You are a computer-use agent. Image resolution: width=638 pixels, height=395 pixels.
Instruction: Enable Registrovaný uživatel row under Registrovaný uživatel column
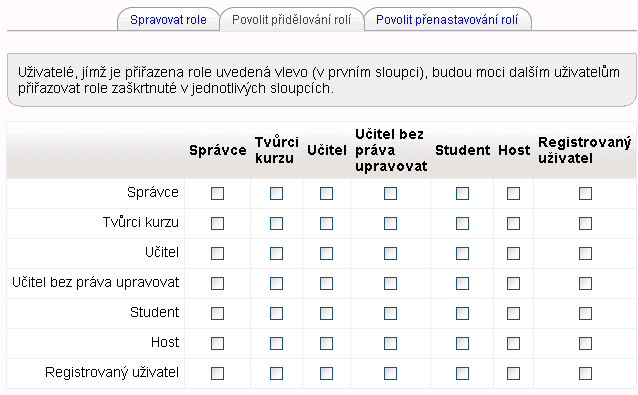point(585,373)
